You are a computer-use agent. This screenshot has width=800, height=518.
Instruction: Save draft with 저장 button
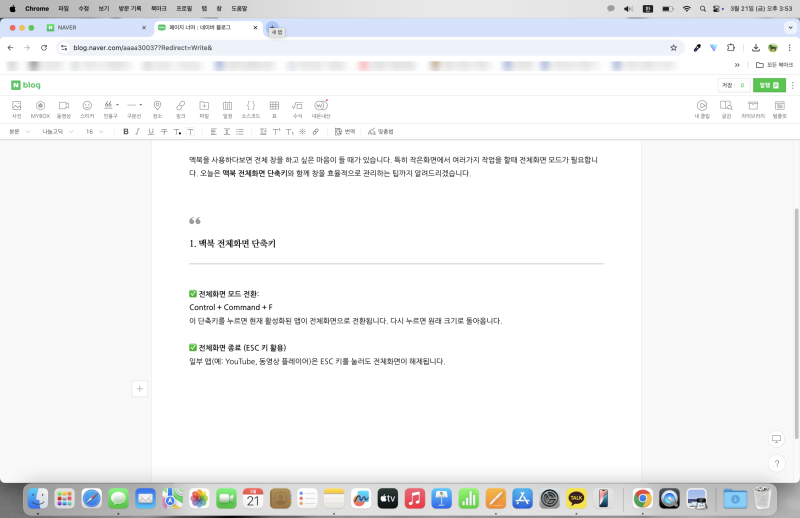(734, 85)
